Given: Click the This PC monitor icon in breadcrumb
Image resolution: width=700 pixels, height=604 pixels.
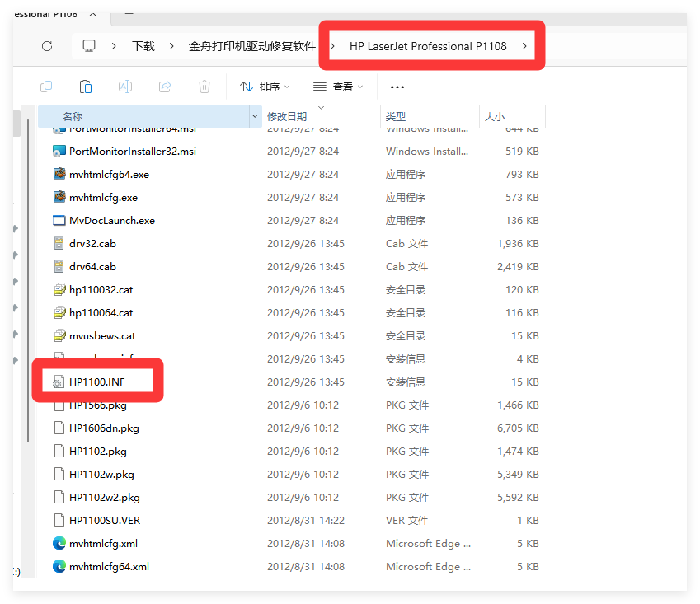Looking at the screenshot, I should coord(89,46).
